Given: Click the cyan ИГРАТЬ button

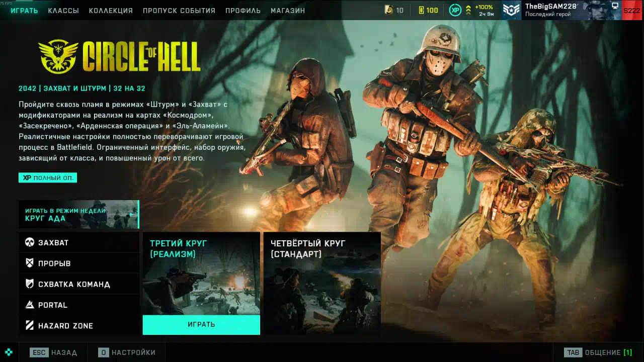Looking at the screenshot, I should click(x=201, y=325).
